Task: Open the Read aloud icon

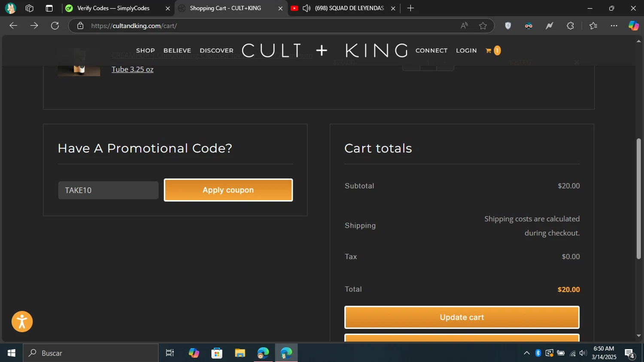Action: (x=464, y=26)
